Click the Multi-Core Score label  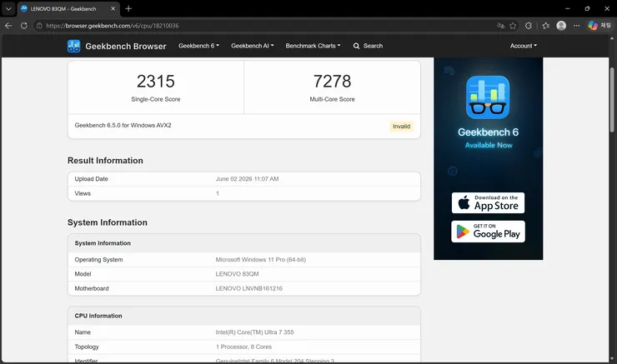(x=332, y=99)
